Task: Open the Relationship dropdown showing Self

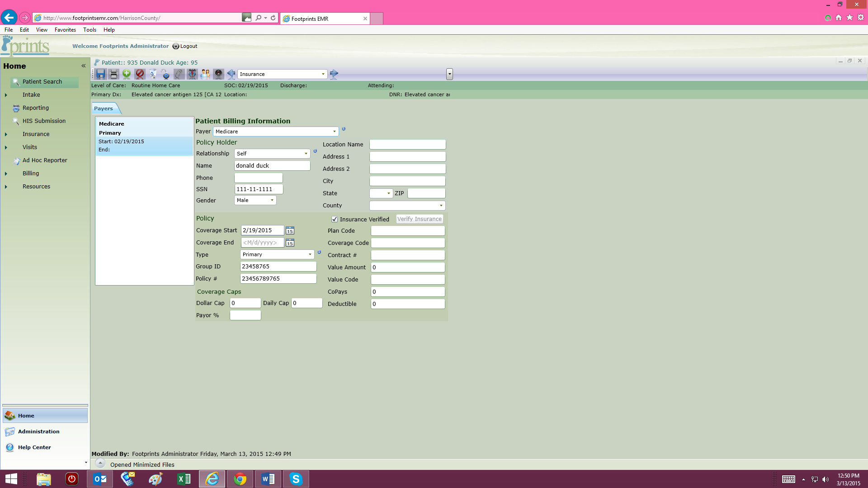Action: click(305, 154)
